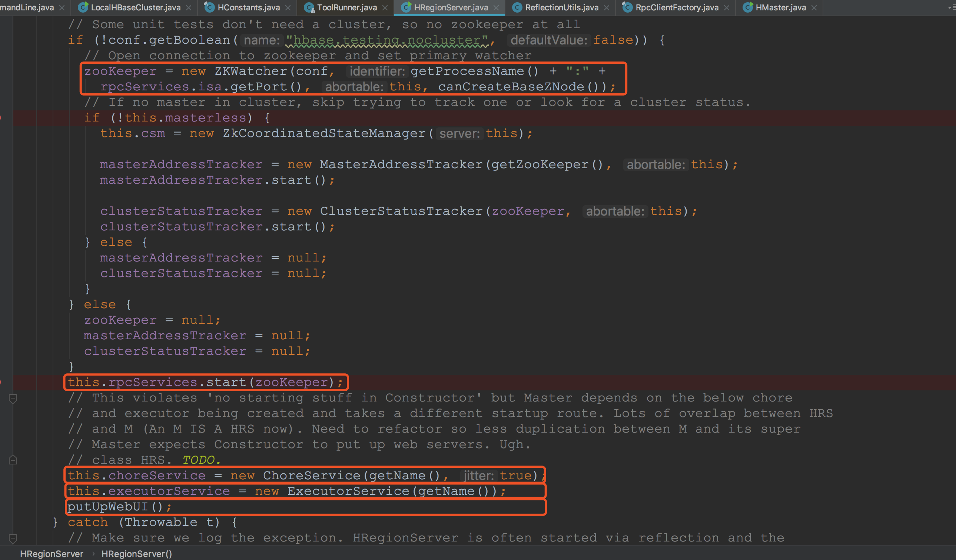Switch to the HMaster.java tab
Screen dimensions: 956x560
pyautogui.click(x=781, y=7)
